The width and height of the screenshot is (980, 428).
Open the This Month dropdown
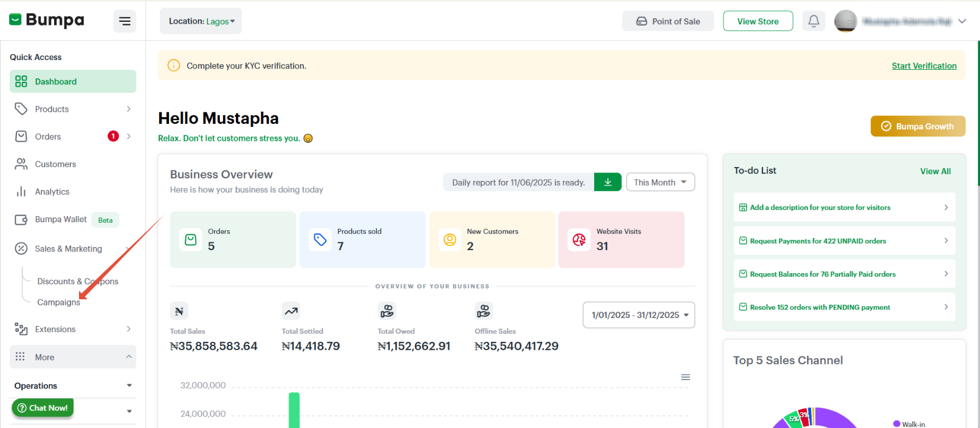(x=660, y=182)
